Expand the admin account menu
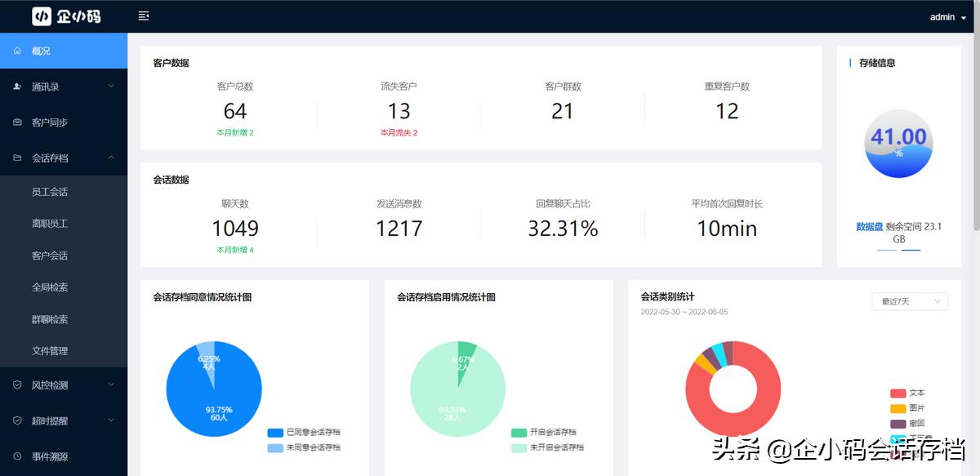This screenshot has height=476, width=980. pyautogui.click(x=947, y=16)
